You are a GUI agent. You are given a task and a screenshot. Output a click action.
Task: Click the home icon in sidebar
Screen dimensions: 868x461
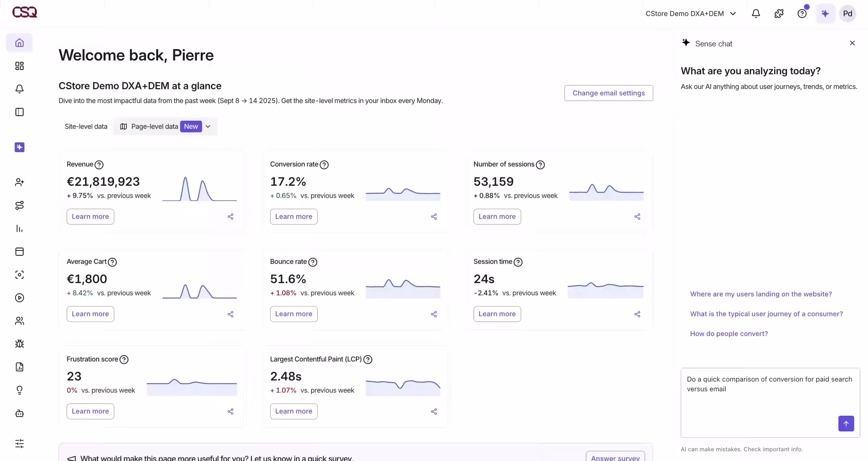click(19, 43)
